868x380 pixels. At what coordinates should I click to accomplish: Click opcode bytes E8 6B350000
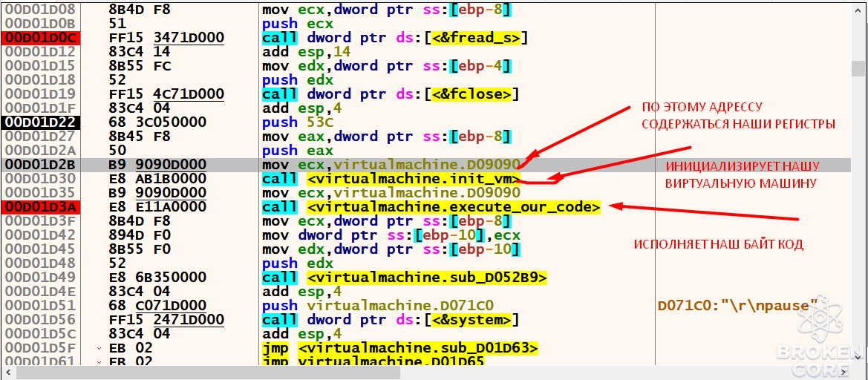tap(159, 277)
